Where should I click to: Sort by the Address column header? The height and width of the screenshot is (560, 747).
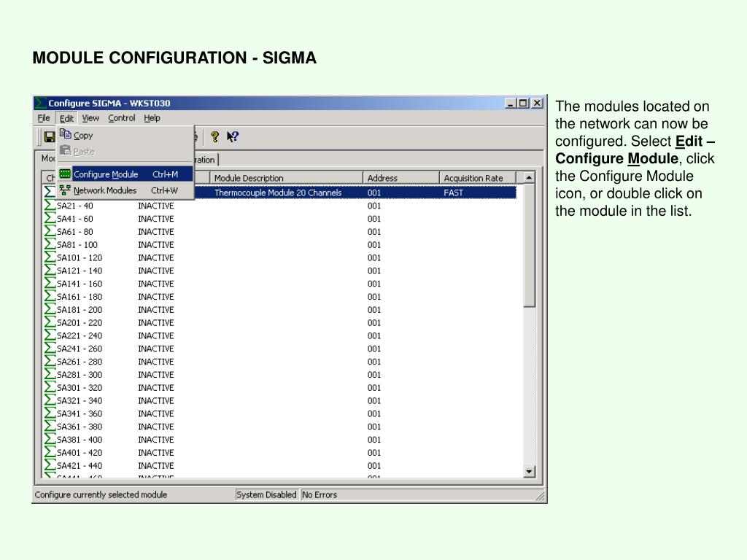pyautogui.click(x=400, y=178)
